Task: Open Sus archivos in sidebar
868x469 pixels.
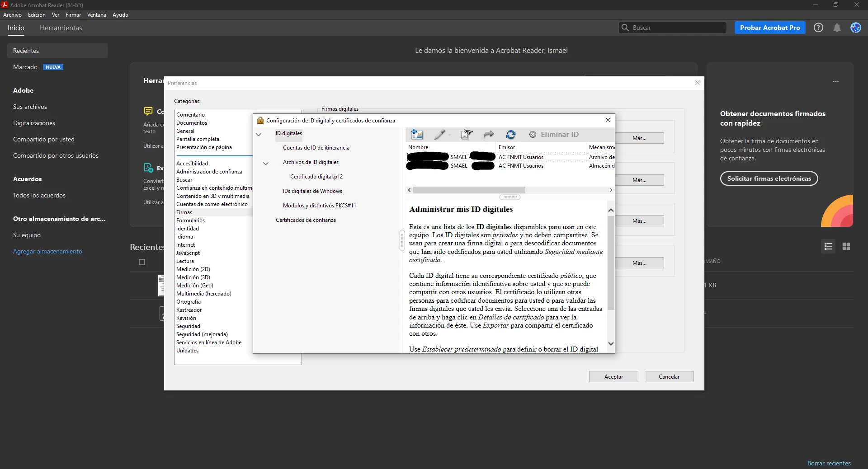Action: point(30,107)
